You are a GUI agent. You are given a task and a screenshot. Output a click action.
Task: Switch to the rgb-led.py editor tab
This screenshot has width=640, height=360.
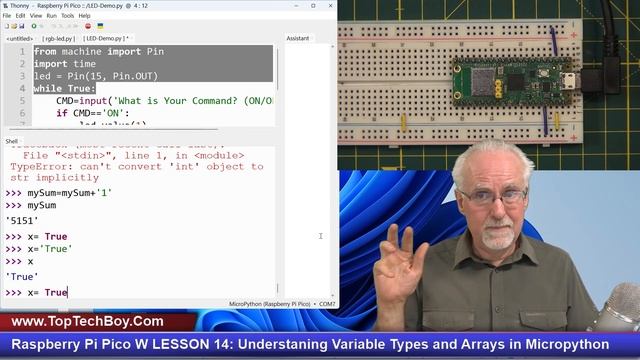(58, 38)
